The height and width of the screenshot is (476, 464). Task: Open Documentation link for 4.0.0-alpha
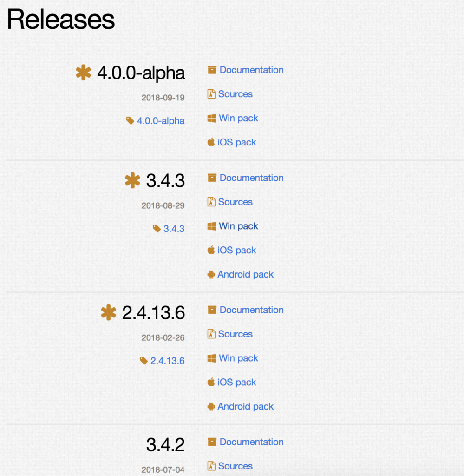251,70
